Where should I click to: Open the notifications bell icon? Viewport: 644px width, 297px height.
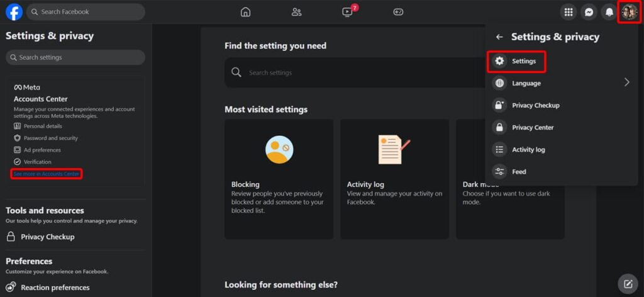click(x=609, y=12)
